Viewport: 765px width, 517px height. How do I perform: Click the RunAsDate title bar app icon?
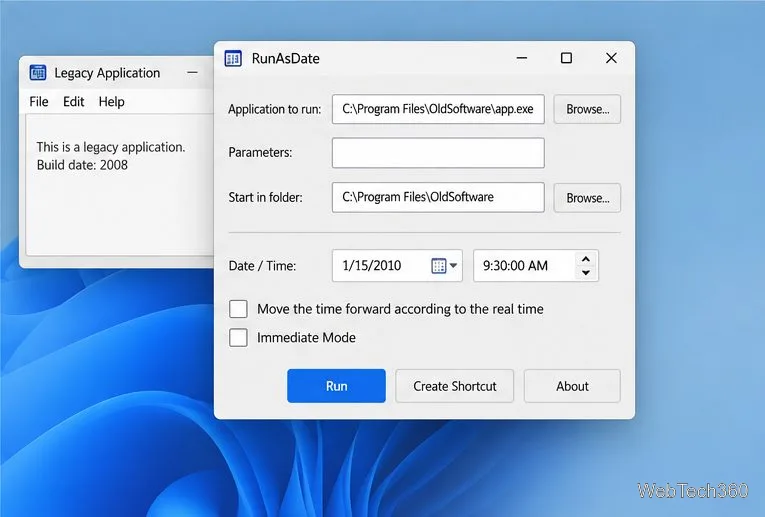(233, 59)
